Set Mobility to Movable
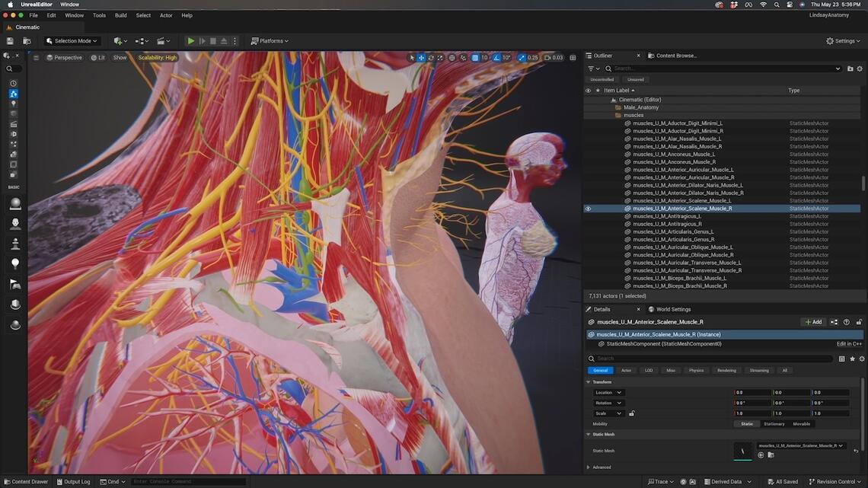Viewport: 868px width, 488px height. pyautogui.click(x=801, y=424)
